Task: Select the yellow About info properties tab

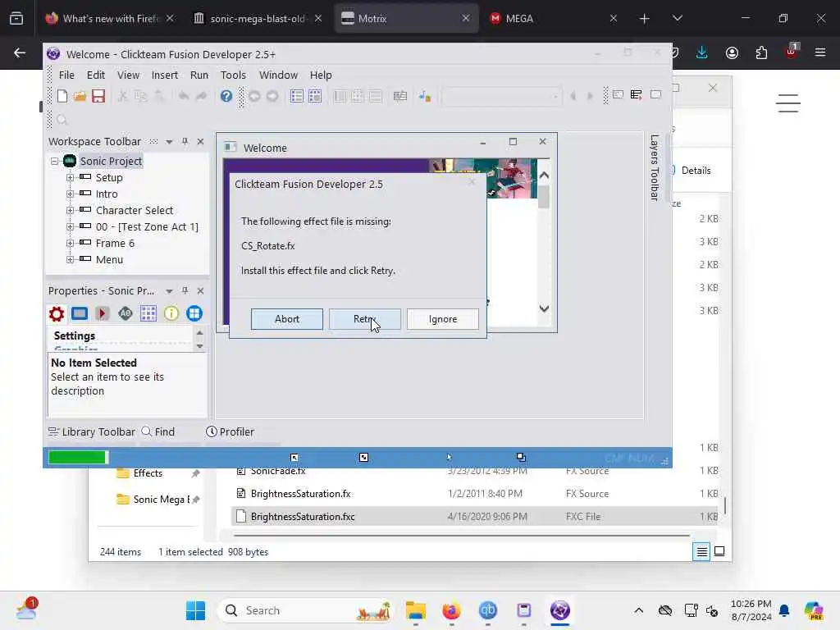Action: click(x=171, y=313)
